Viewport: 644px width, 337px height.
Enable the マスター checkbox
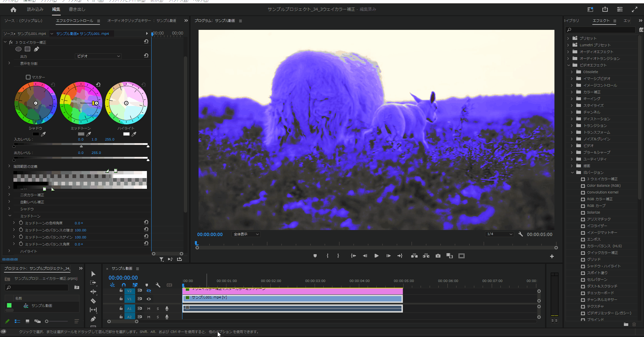pos(28,77)
